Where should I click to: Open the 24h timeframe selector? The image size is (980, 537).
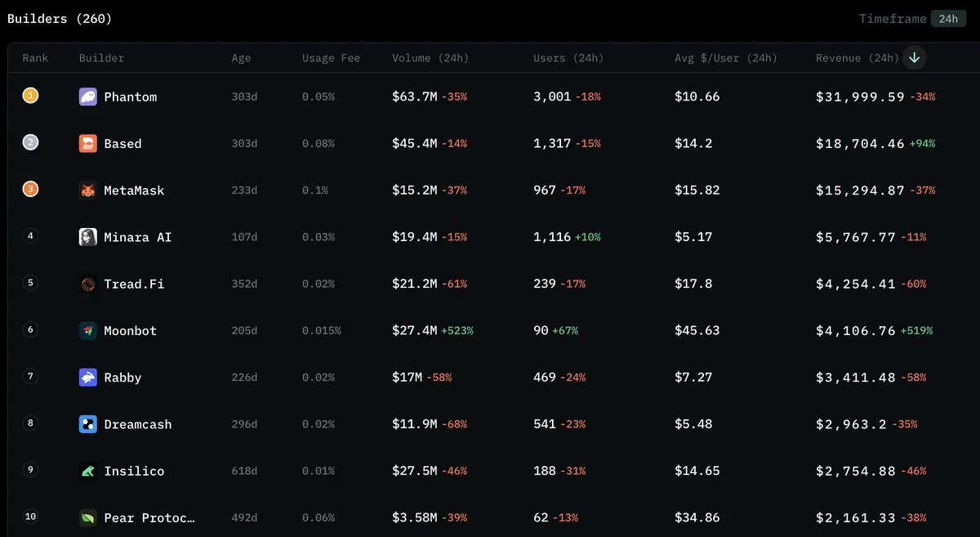pyautogui.click(x=948, y=18)
